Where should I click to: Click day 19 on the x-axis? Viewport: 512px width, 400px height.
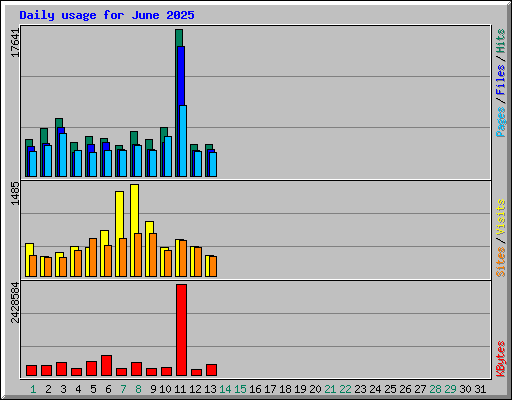point(300,389)
